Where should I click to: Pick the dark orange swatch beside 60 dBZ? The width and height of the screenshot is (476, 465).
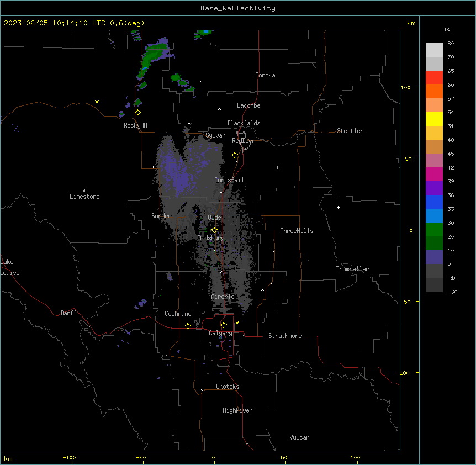(434, 91)
